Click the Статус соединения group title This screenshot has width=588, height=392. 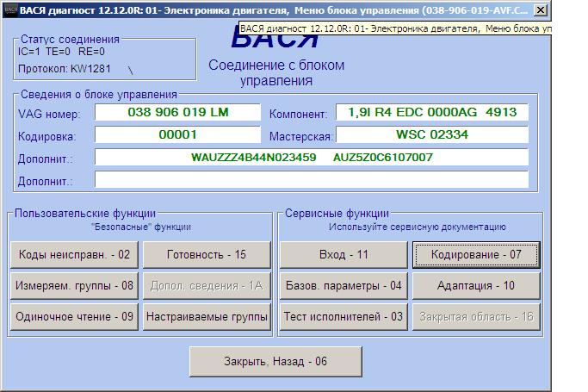click(x=70, y=40)
